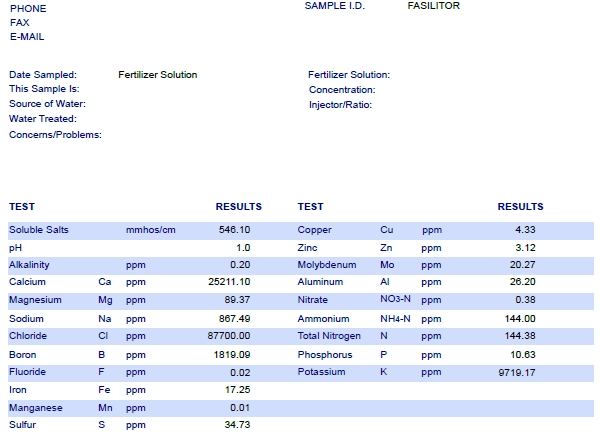The width and height of the screenshot is (601, 440).
Task: Select the Calcium result 25211.10
Action: coord(229,282)
